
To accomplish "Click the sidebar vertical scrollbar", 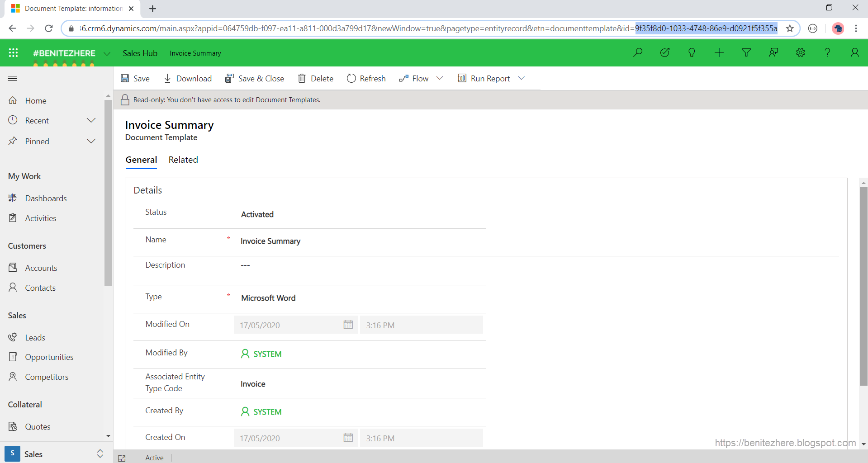I will [108, 193].
